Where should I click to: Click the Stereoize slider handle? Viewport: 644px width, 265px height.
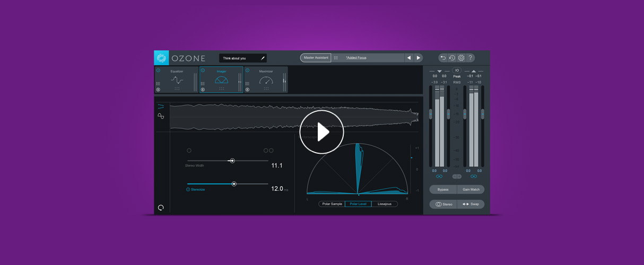pyautogui.click(x=234, y=184)
